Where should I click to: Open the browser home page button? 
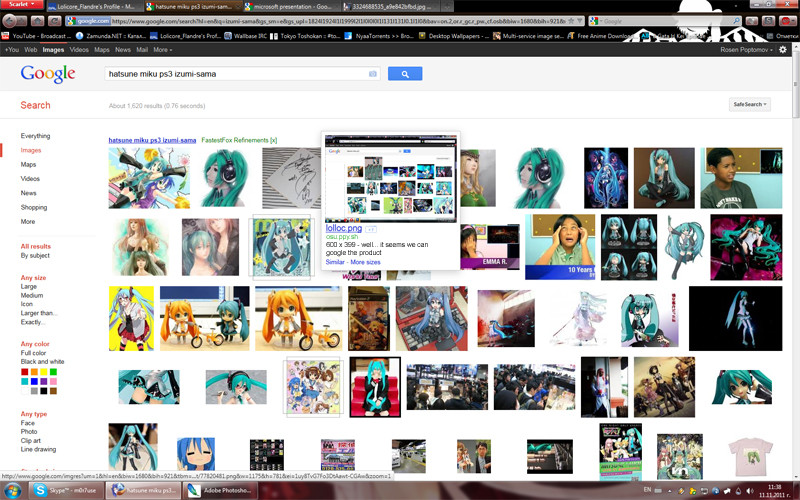[x=37, y=21]
